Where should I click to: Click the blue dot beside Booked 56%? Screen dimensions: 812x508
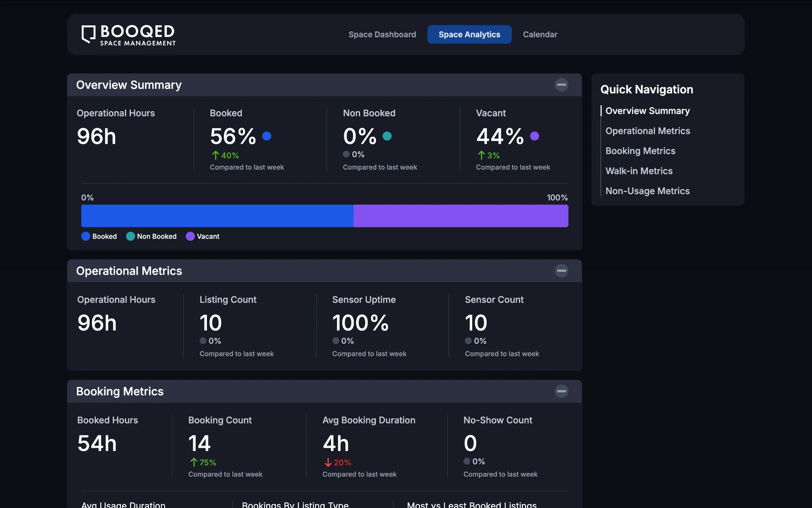pyautogui.click(x=267, y=136)
